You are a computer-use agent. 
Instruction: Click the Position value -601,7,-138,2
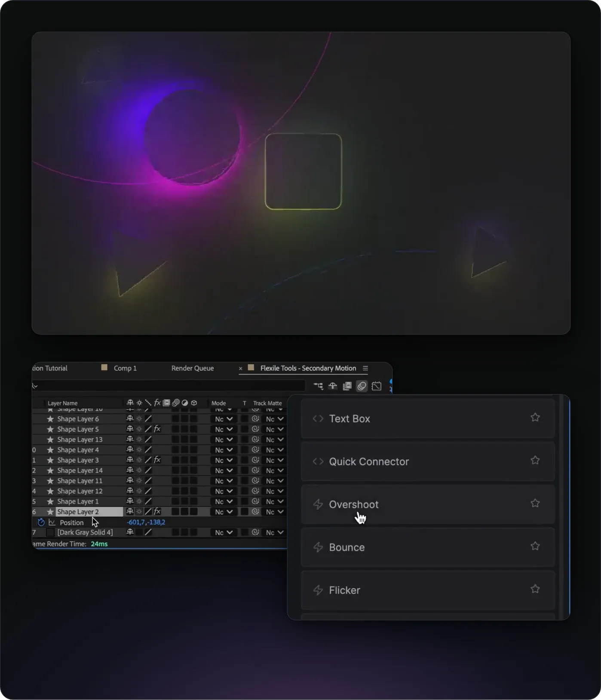coord(146,522)
